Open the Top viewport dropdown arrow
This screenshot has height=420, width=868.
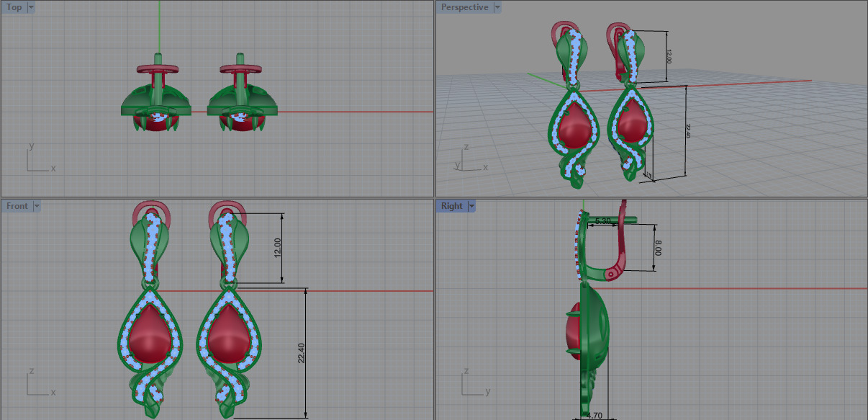(30, 7)
